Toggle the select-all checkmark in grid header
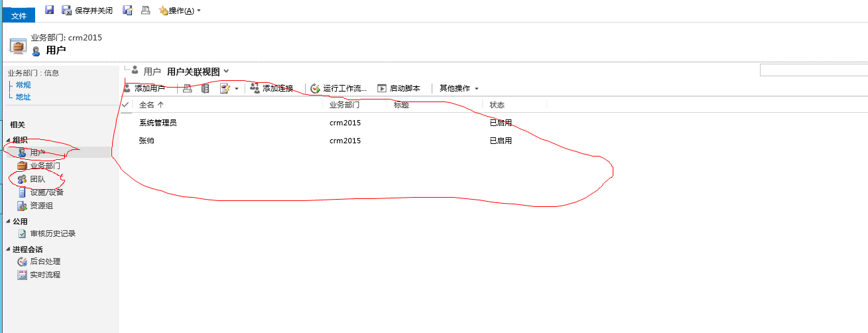 pos(125,105)
